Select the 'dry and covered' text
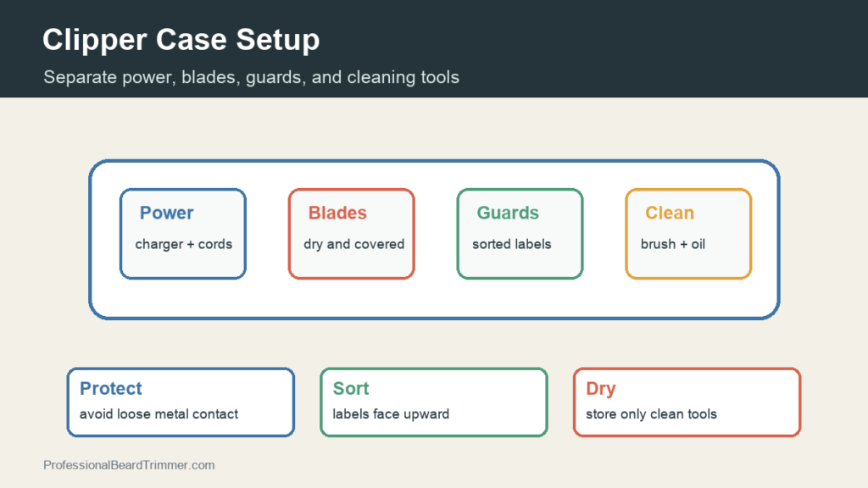868x488 pixels. 353,244
